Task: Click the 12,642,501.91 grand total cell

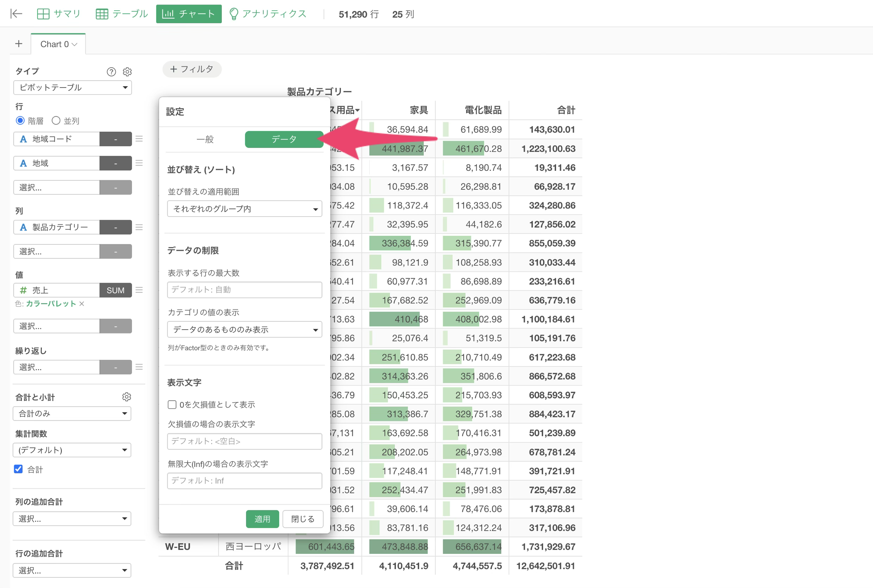Action: 546,566
